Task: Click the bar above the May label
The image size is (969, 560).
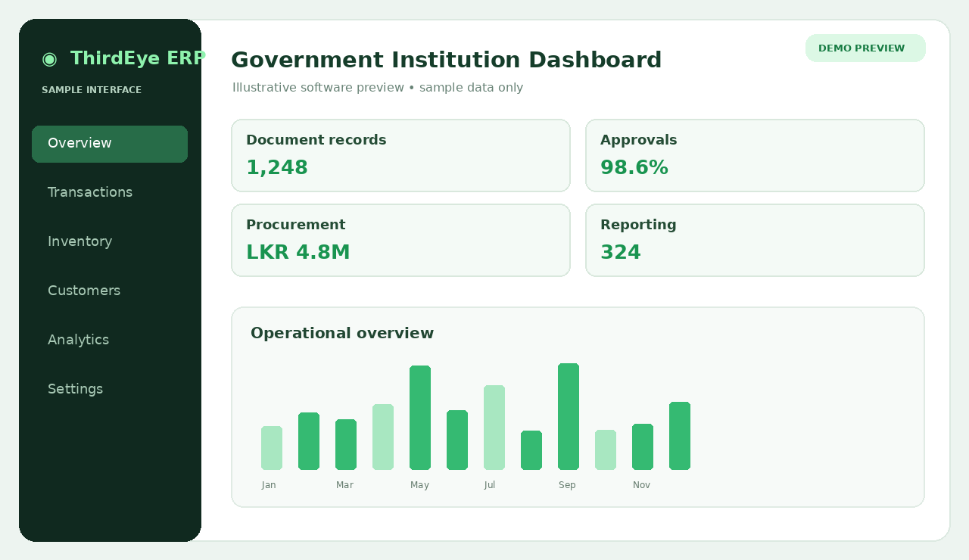Action: click(x=420, y=418)
